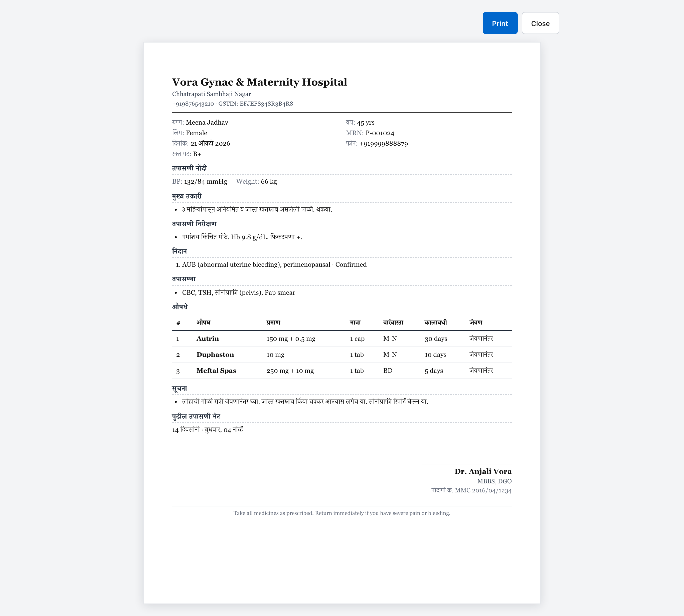Screen dimensions: 684x616
Task: Click the Autrin duration '30 days'
Action: (x=436, y=339)
